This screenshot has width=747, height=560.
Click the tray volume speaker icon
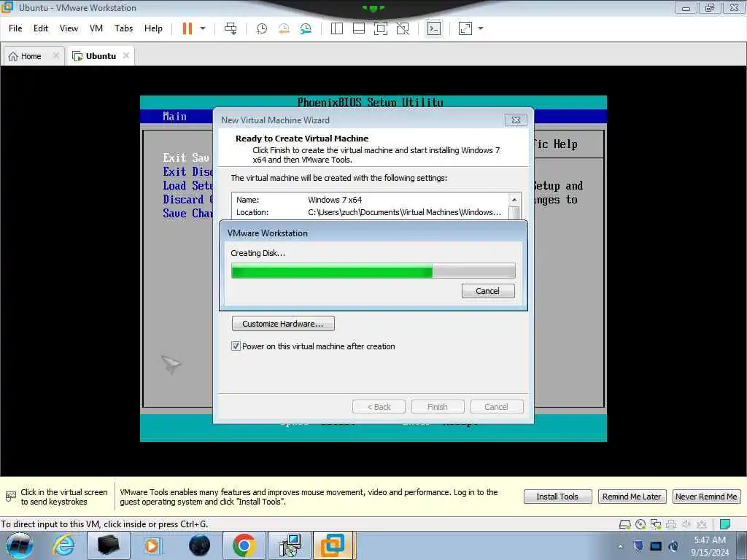pos(673,546)
